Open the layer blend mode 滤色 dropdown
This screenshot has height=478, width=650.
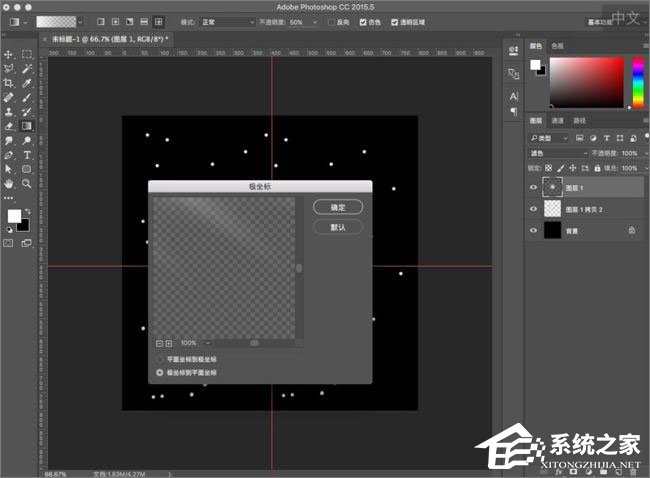click(558, 153)
